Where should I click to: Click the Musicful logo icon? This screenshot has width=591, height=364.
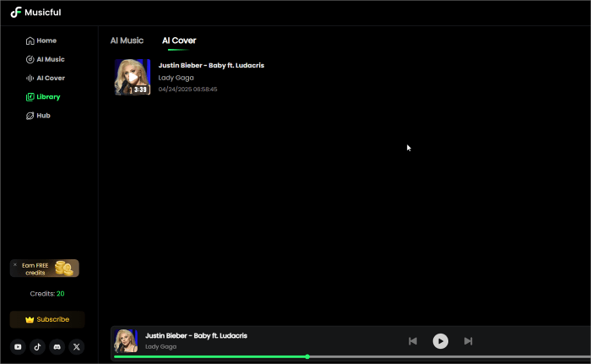(16, 12)
